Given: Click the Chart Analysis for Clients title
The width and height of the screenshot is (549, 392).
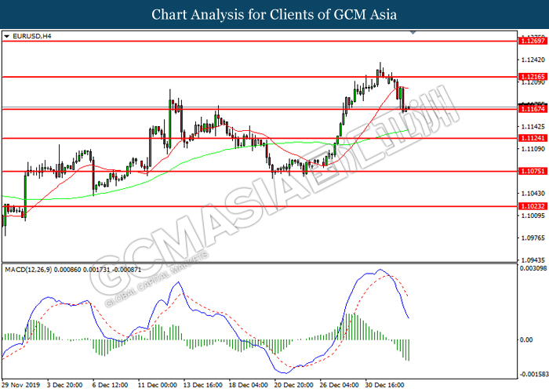Looking at the screenshot, I should [274, 15].
